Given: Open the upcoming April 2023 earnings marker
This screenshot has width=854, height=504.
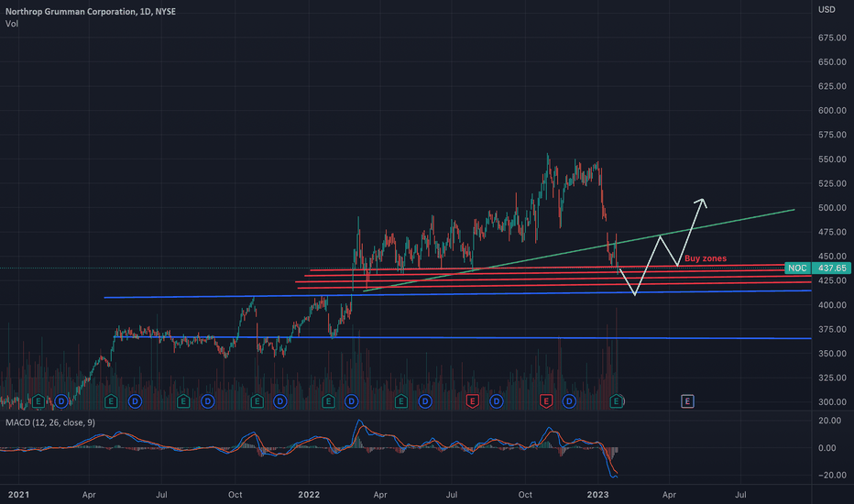Looking at the screenshot, I should tap(687, 401).
